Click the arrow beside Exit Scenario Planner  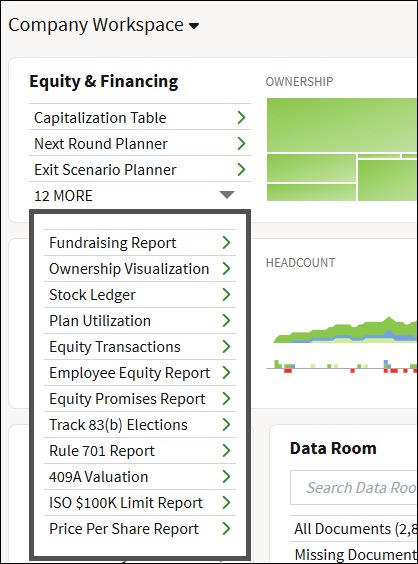[x=241, y=169]
